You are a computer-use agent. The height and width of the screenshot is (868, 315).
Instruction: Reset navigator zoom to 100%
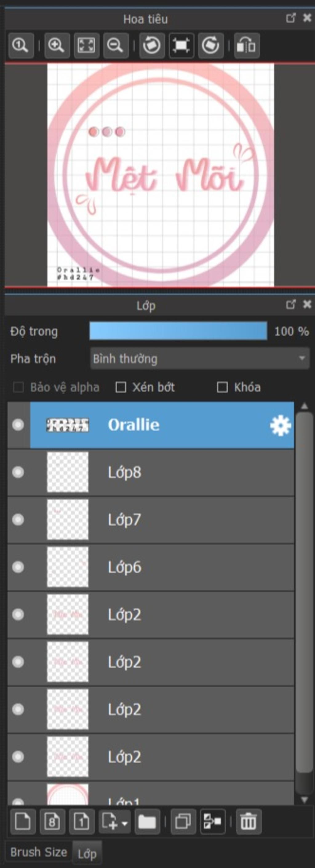tap(21, 46)
